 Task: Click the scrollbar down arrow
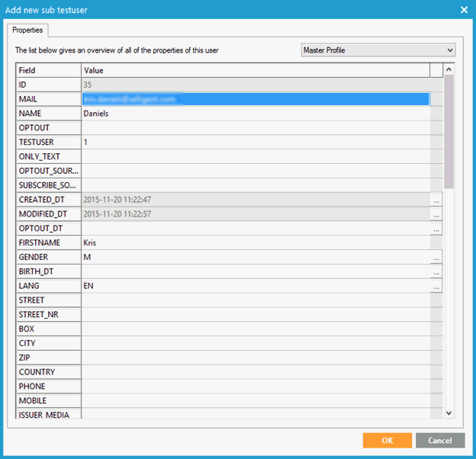[x=449, y=412]
